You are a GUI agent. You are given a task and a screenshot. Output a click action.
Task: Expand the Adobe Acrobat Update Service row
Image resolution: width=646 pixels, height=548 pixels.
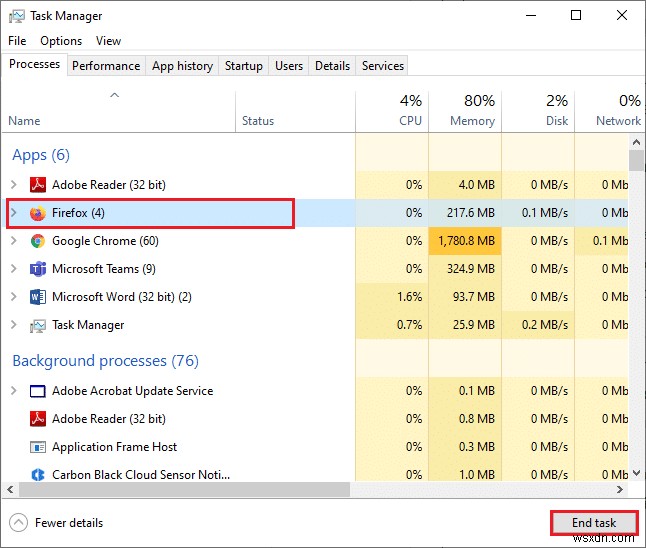coord(14,391)
